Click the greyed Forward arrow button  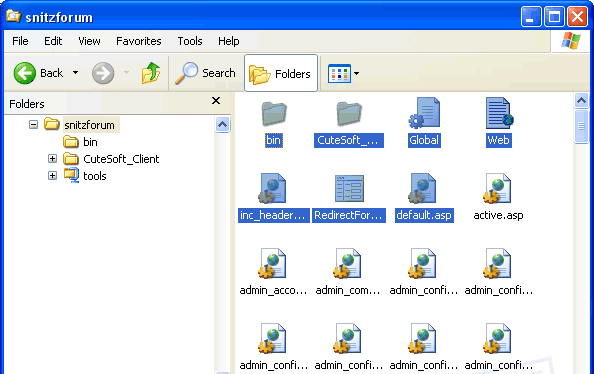[x=103, y=73]
